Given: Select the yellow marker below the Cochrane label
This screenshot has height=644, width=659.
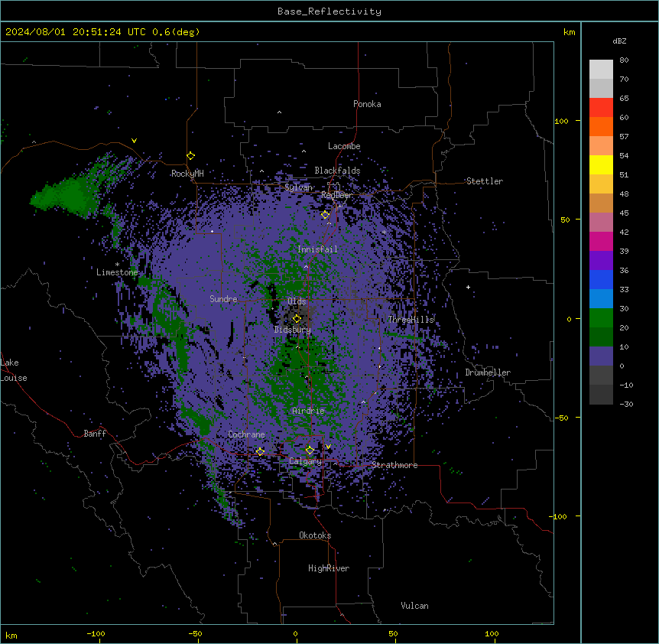Looking at the screenshot, I should click(260, 451).
